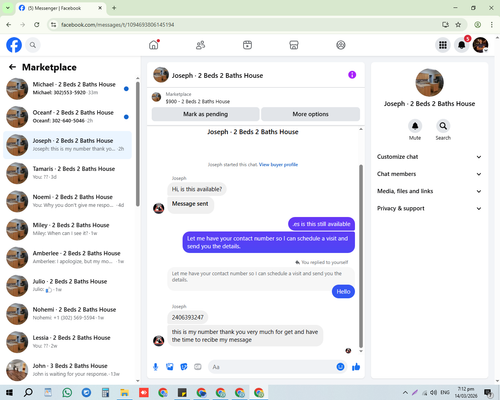Image resolution: width=500 pixels, height=400 pixels.
Task: Open Michael's 2 Beds 2 Baths conversation
Action: tap(68, 89)
